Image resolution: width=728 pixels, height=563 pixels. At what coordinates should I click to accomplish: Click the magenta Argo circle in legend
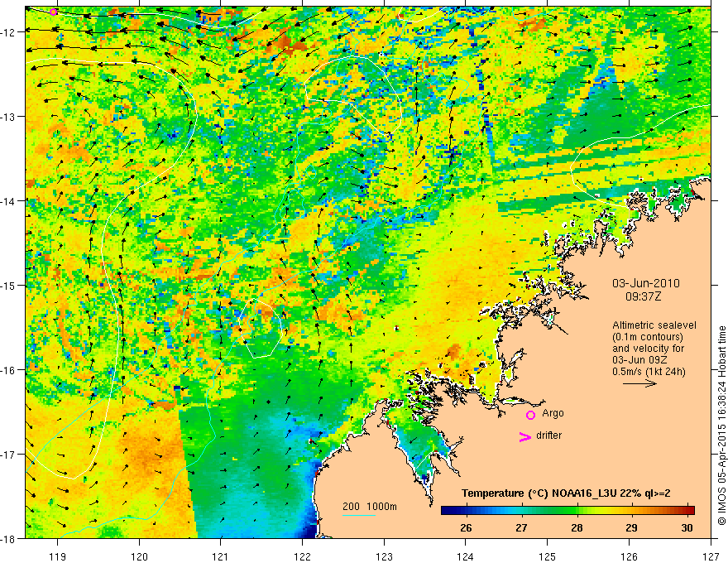coord(530,415)
